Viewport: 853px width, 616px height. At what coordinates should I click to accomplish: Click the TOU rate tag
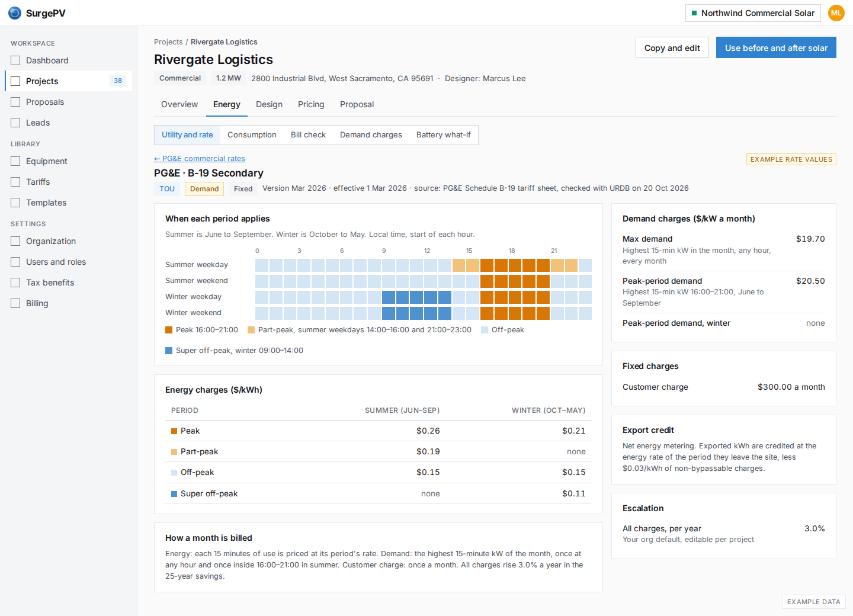tap(167, 189)
